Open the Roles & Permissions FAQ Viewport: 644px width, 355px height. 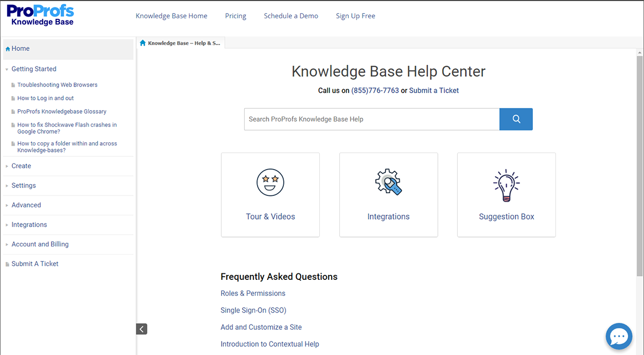point(253,293)
